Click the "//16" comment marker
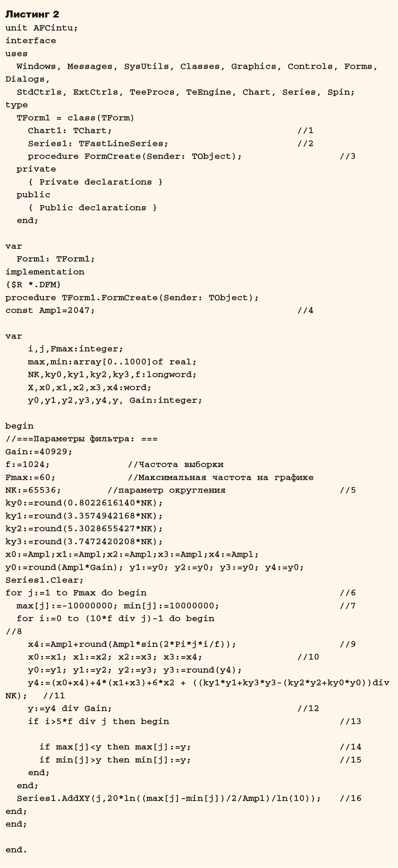398x868 pixels. click(x=350, y=798)
